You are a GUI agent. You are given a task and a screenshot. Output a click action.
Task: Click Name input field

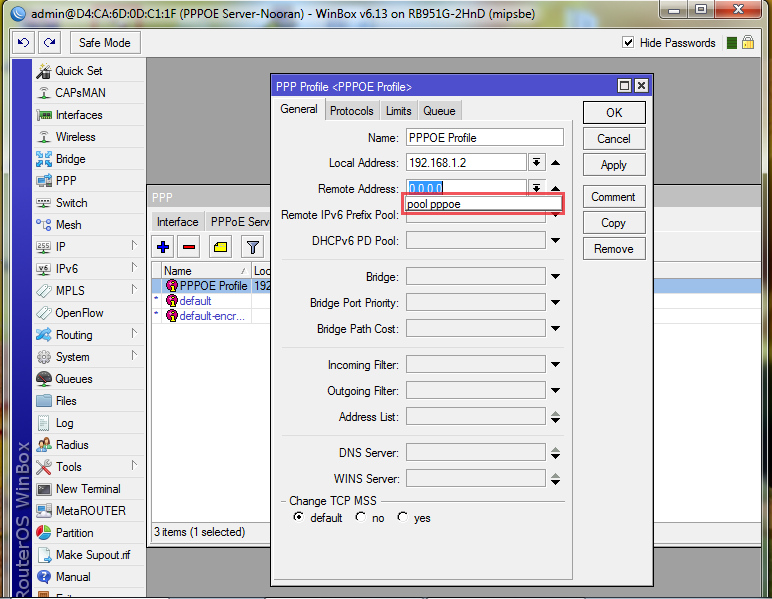tap(485, 137)
